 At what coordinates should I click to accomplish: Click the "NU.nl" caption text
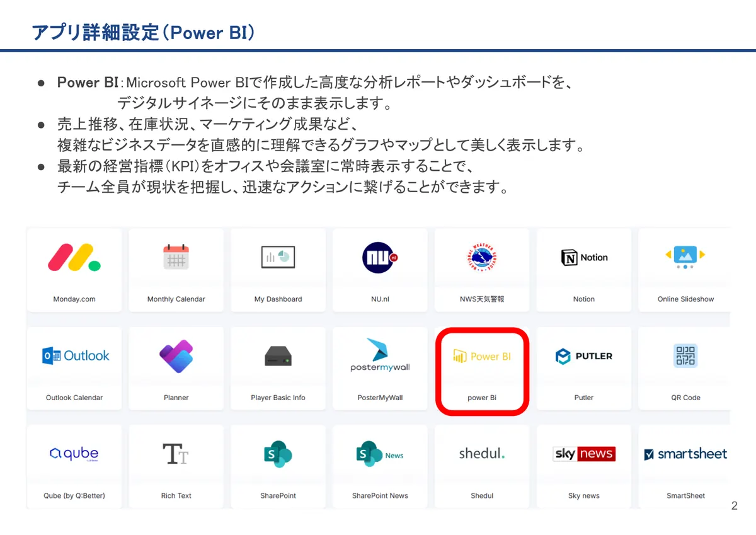[380, 299]
